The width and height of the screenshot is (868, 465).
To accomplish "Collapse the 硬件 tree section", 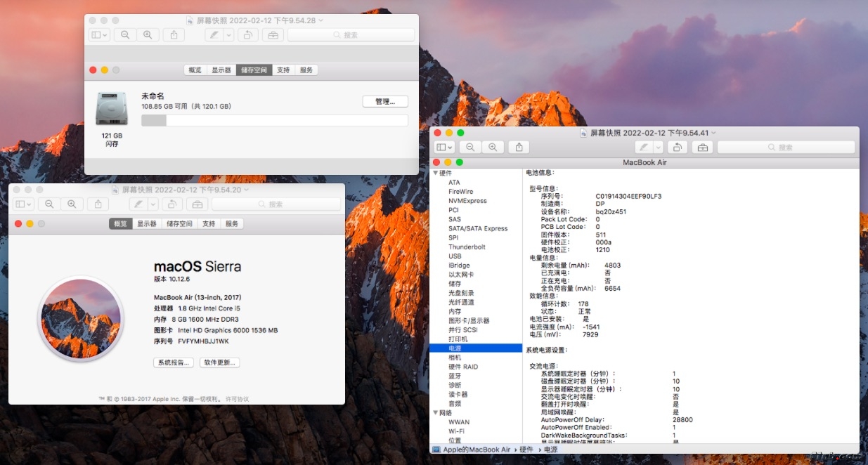I will [x=436, y=173].
